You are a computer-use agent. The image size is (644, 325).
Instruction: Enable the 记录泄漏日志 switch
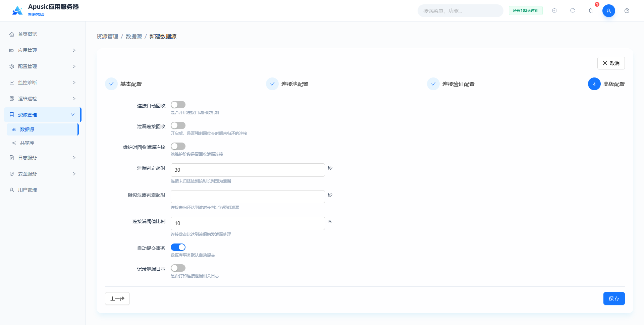click(x=178, y=268)
